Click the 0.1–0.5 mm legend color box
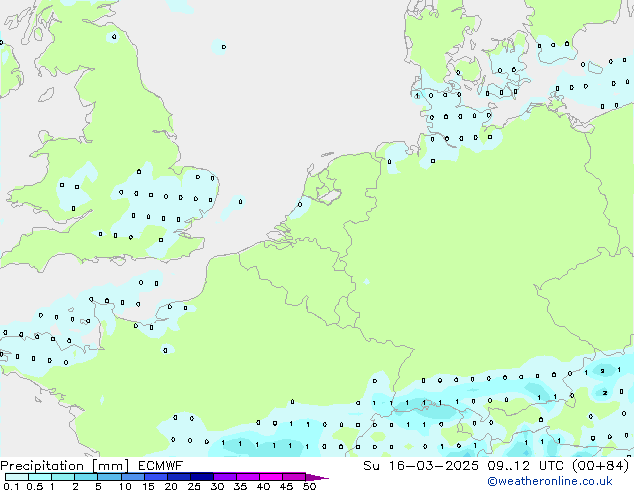Image resolution: width=634 pixels, height=490 pixels. [17, 477]
